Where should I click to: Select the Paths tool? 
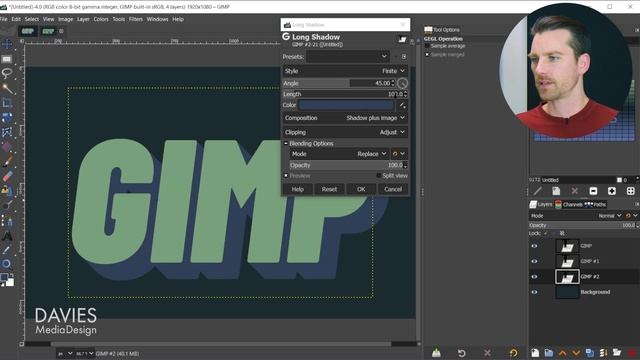click(7, 221)
